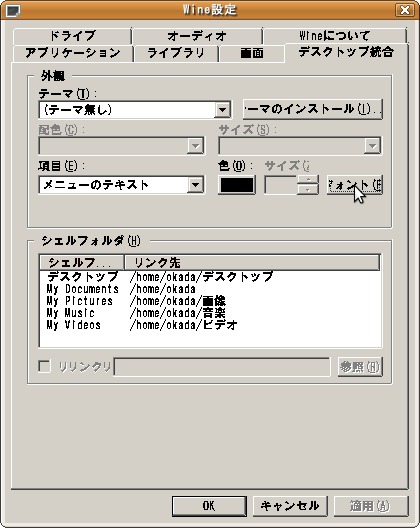Select the デスクトップ統合 tab
Screen dimensions: 420x528
(x=346, y=52)
